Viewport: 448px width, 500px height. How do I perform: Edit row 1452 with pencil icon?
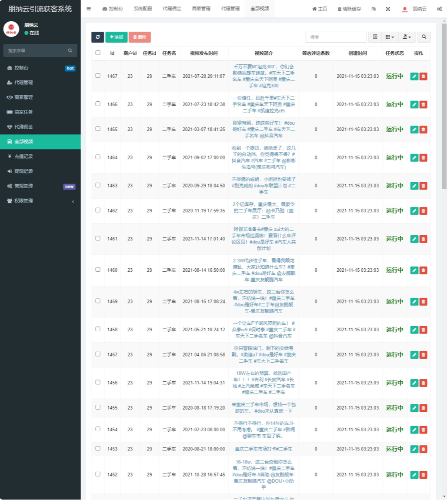coord(414,474)
